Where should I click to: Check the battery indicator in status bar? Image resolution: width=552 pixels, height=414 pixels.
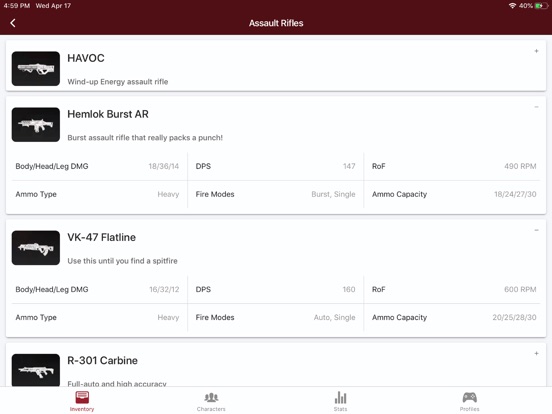[x=541, y=6]
